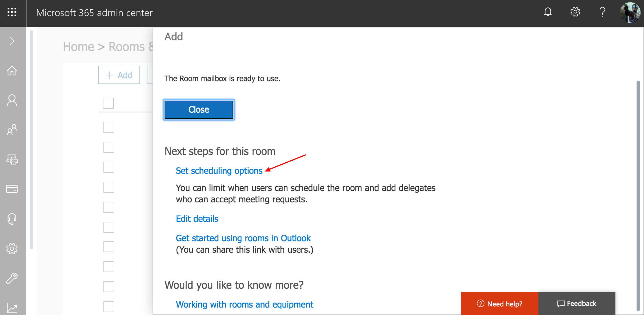Click the Home navigation icon
This screenshot has width=644, height=315.
click(x=12, y=70)
